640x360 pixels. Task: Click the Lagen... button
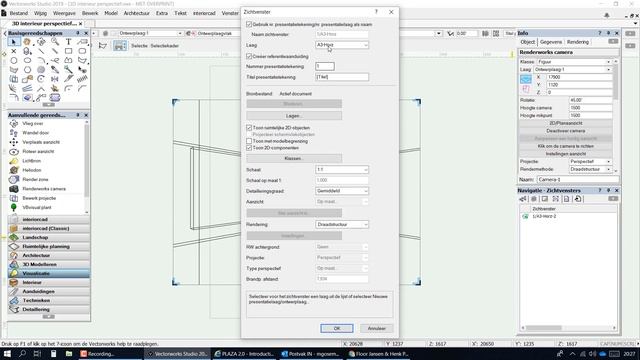point(294,116)
